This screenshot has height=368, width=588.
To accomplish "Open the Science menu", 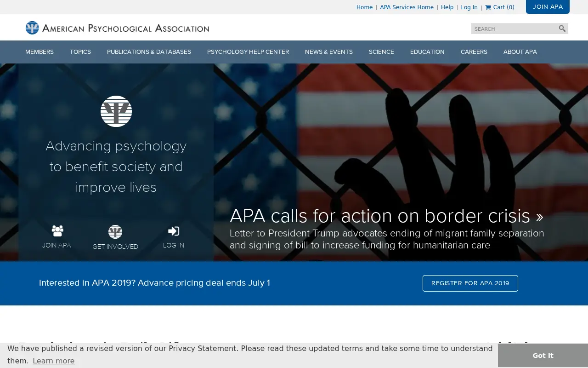I will coord(381,52).
